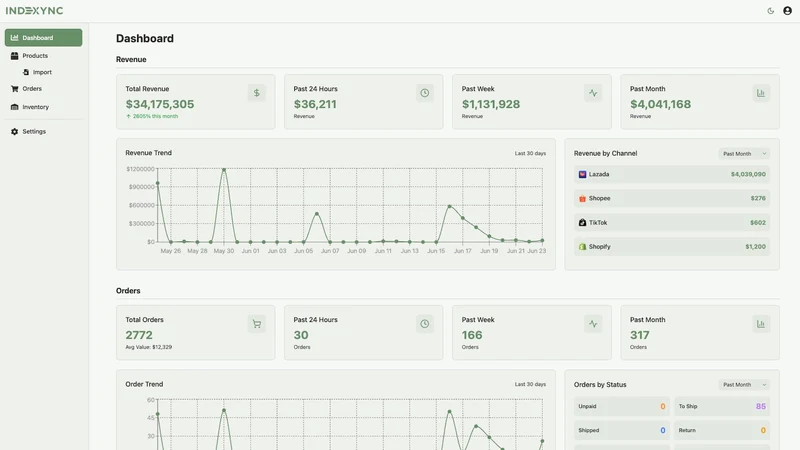Click the Products box icon

14,56
